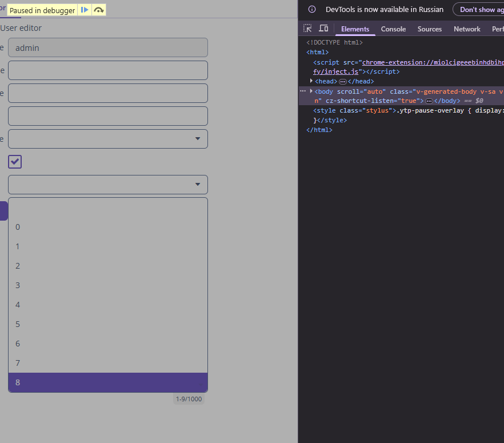
Task: Pick option 2 in the list
Action: [108, 266]
